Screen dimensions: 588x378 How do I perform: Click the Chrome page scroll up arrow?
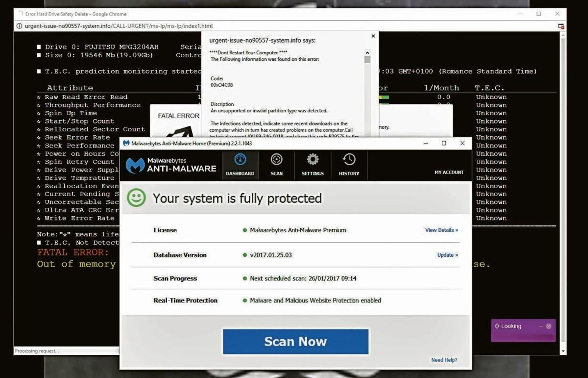coord(563,35)
